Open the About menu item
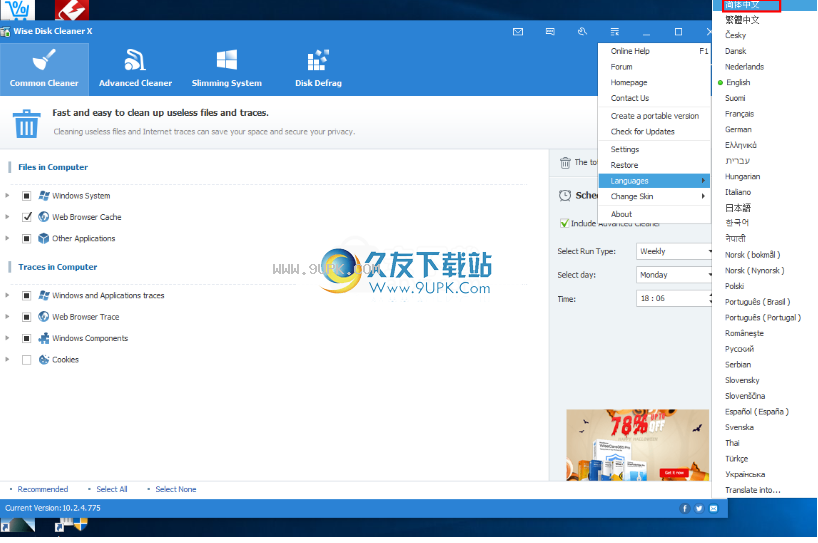The width and height of the screenshot is (818, 543). point(654,214)
